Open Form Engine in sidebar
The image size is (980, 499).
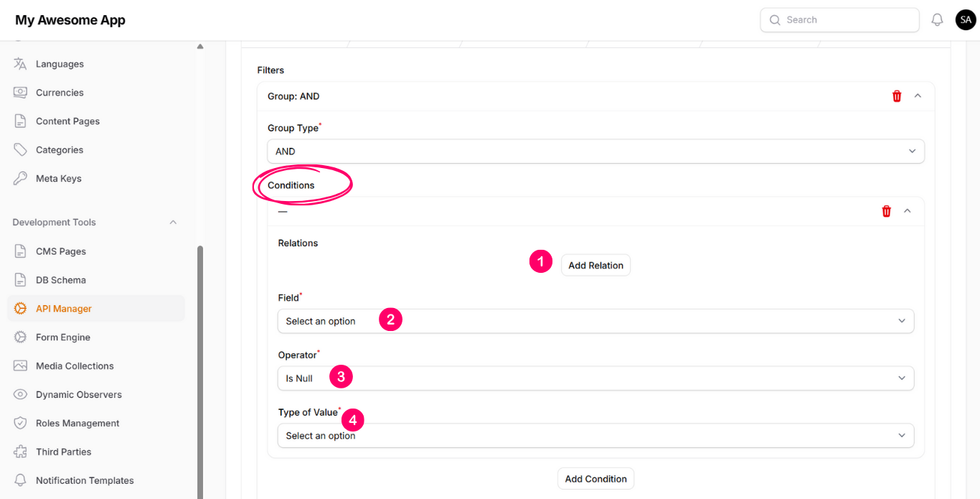click(x=63, y=337)
